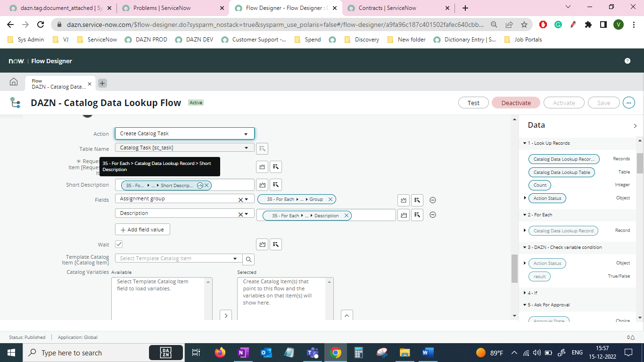Viewport: 644px width, 362px height.
Task: Click the Data panel vertical scrollbar
Action: [640, 163]
